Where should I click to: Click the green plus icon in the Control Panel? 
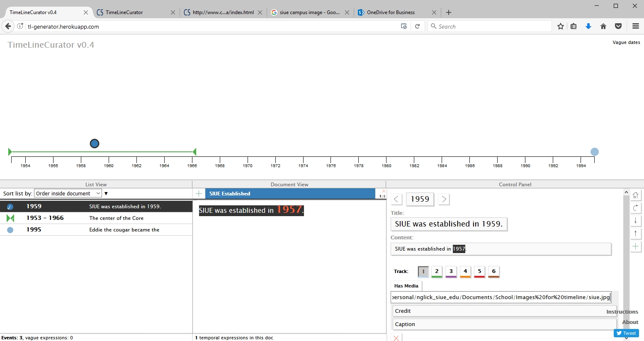[635, 246]
